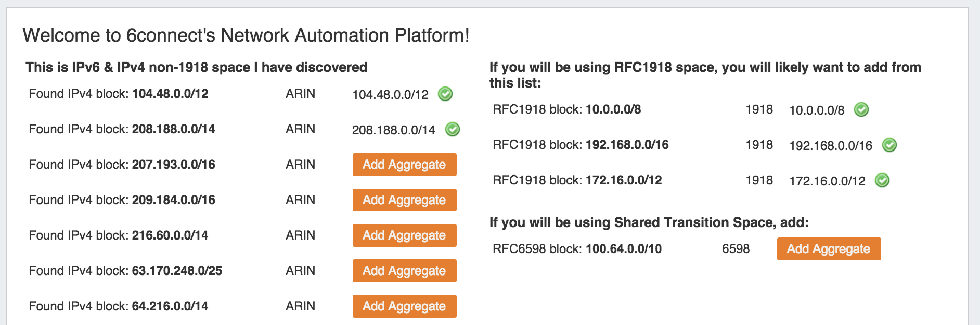This screenshot has height=325, width=980.
Task: Select the added 192.168.0.0/16 aggregate text
Action: [830, 146]
